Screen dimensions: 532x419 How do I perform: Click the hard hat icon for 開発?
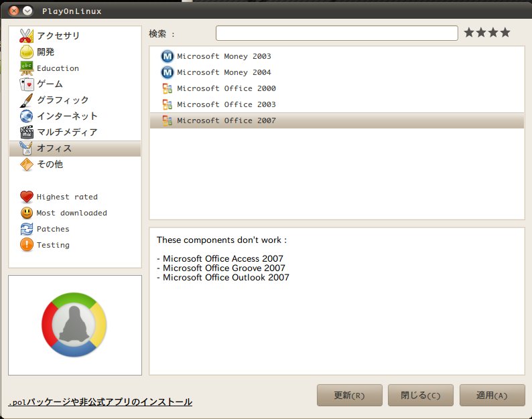(26, 52)
